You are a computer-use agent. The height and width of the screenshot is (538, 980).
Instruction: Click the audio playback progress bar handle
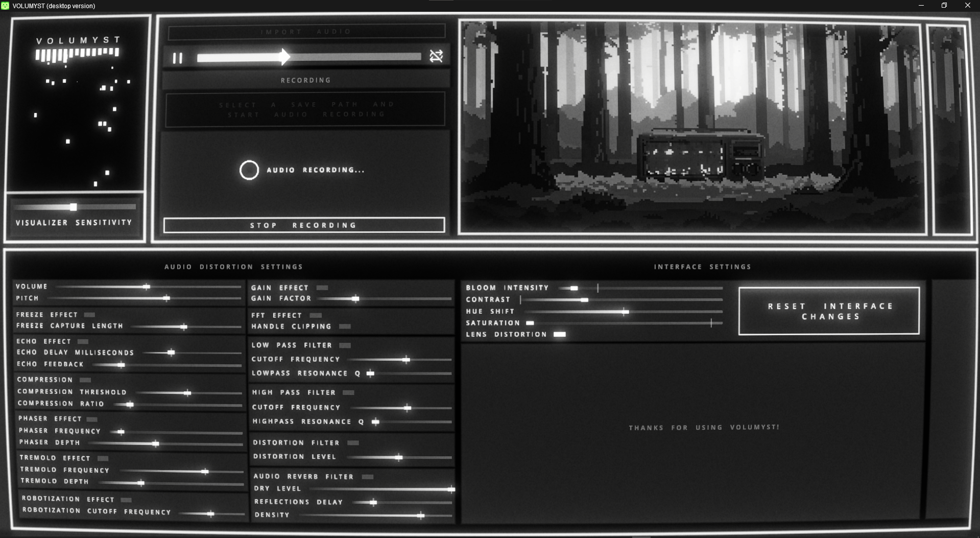point(284,57)
